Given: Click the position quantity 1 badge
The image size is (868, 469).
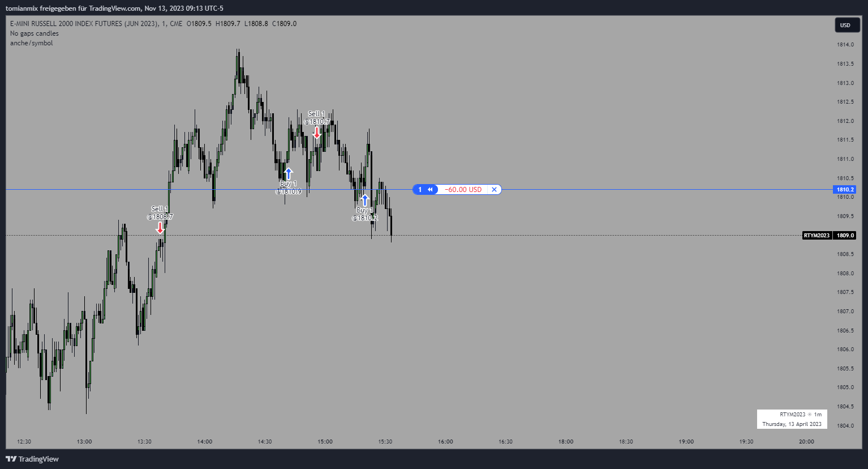Looking at the screenshot, I should point(420,190).
